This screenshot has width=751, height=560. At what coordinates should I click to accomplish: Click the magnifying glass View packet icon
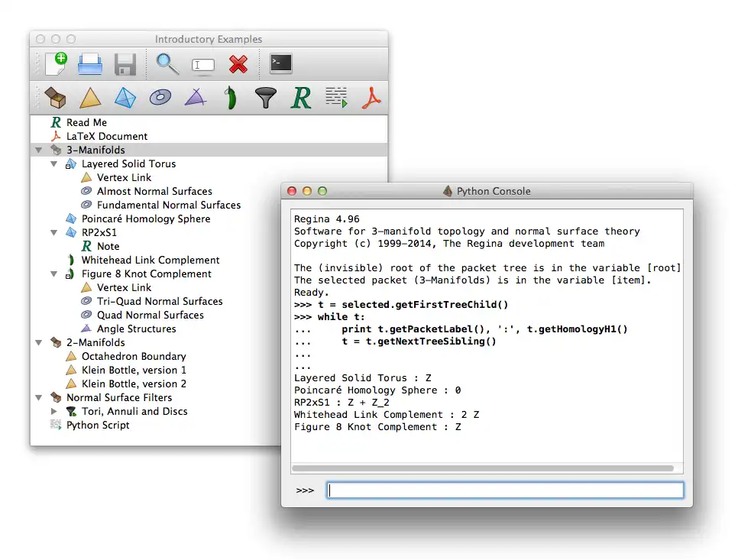[x=167, y=64]
